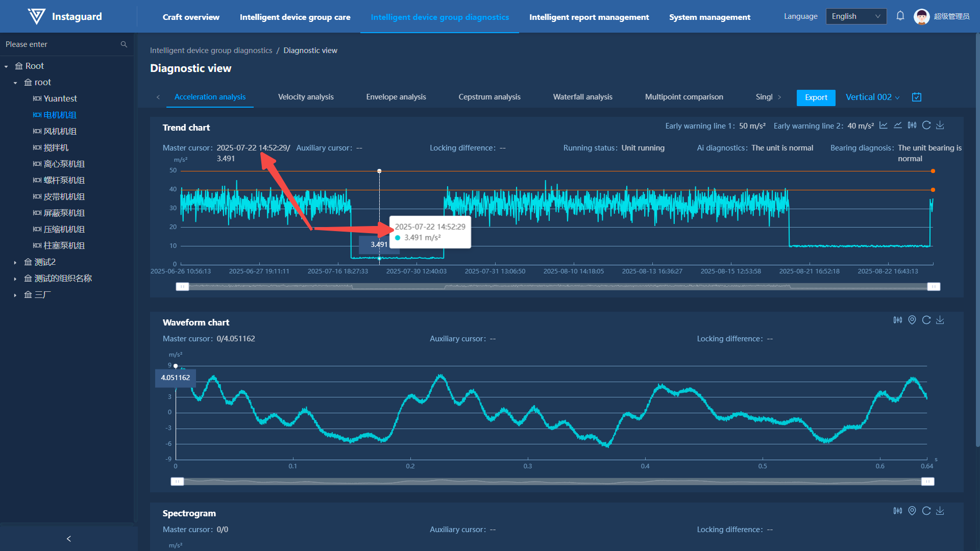Click the Trend chart left zoom slider handle
The image size is (980, 551).
pyautogui.click(x=182, y=287)
